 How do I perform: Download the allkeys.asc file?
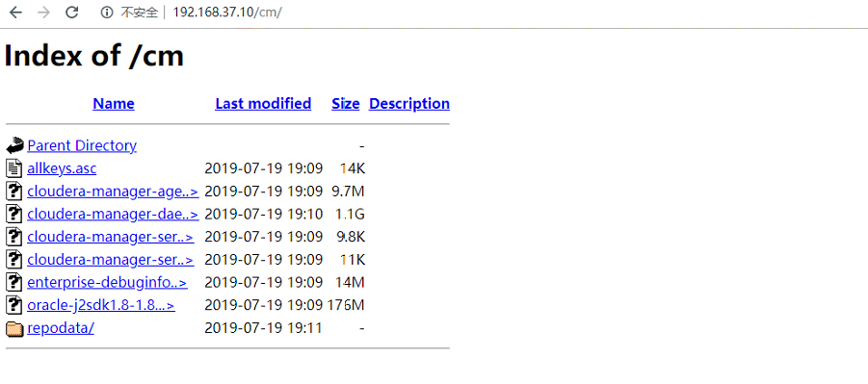click(62, 168)
